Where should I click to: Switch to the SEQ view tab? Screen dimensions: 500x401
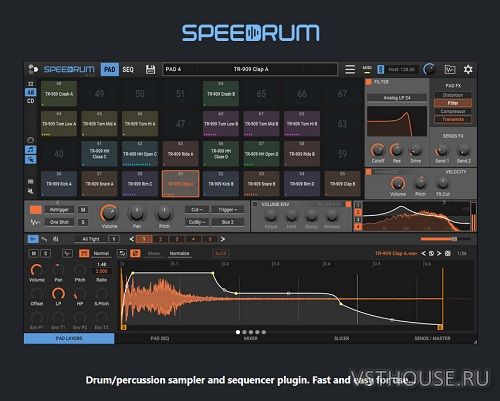pos(128,69)
